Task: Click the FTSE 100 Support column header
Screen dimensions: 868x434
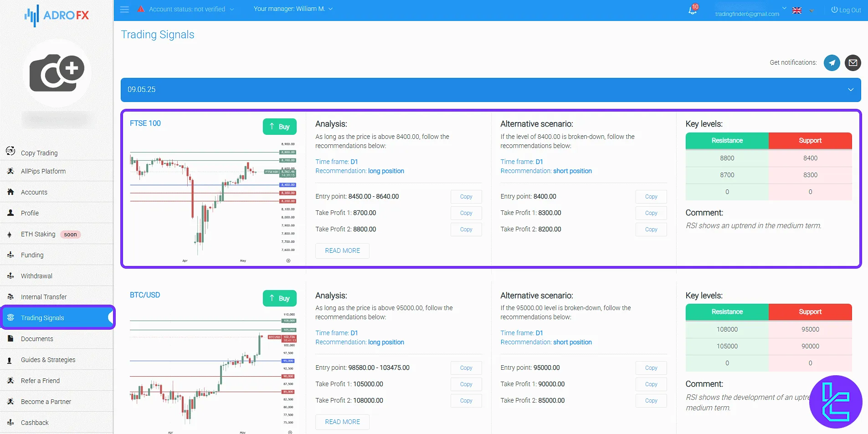Action: (x=810, y=141)
